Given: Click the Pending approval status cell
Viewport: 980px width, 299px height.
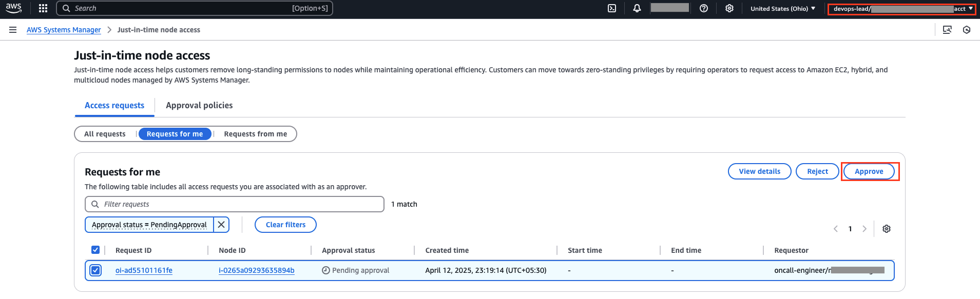Looking at the screenshot, I should point(356,270).
